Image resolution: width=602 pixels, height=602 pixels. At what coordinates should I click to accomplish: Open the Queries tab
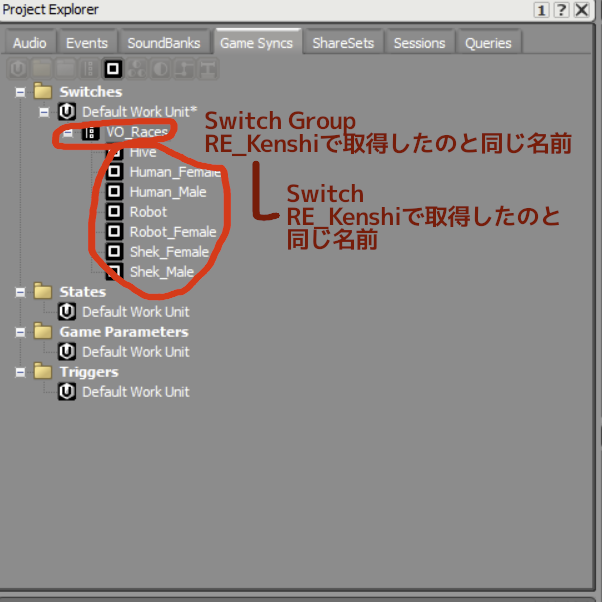point(488,43)
